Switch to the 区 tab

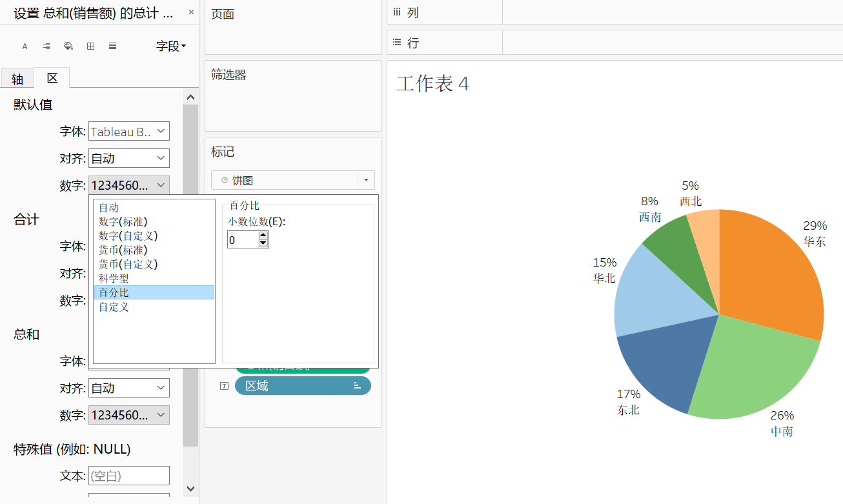coord(52,78)
